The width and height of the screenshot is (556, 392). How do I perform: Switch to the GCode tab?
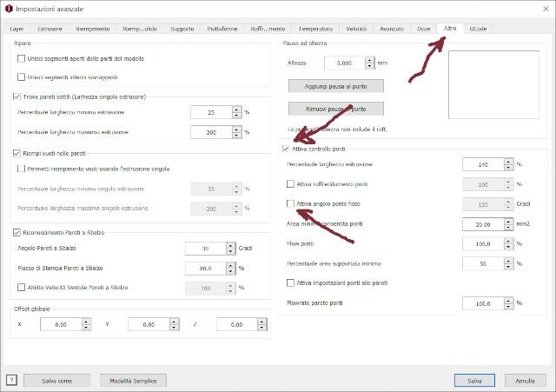(478, 29)
